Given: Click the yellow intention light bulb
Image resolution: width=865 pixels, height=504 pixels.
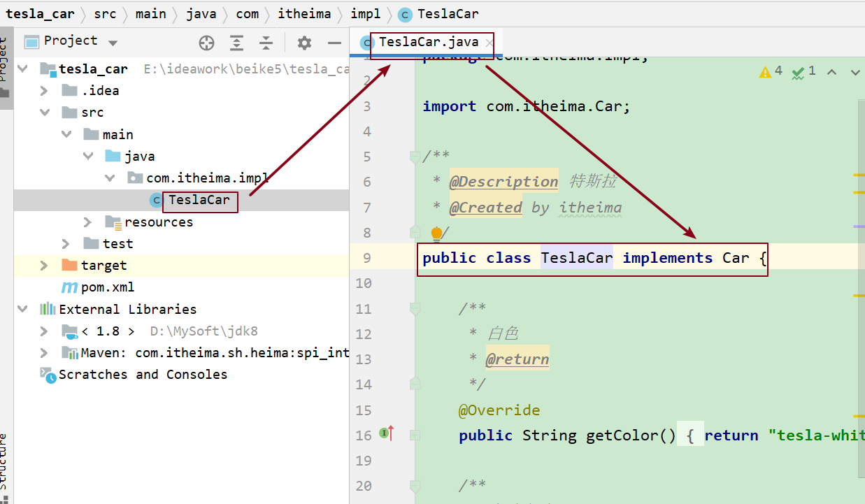Looking at the screenshot, I should click(436, 233).
